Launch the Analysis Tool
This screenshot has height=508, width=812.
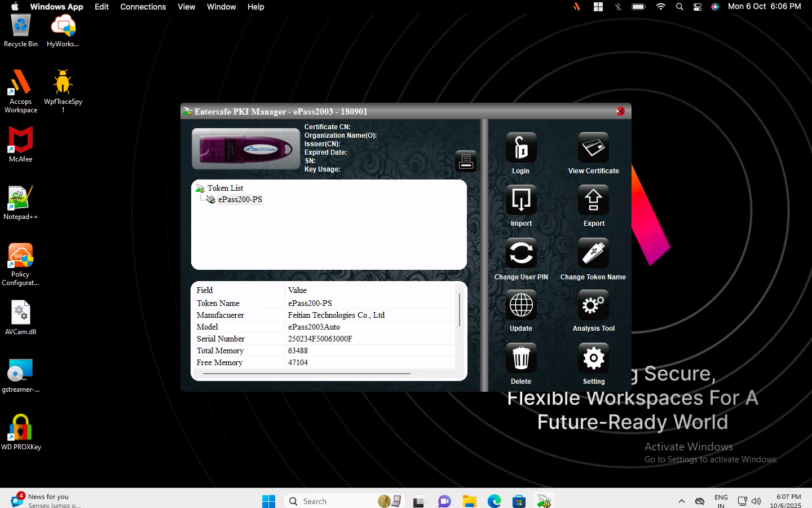point(593,305)
